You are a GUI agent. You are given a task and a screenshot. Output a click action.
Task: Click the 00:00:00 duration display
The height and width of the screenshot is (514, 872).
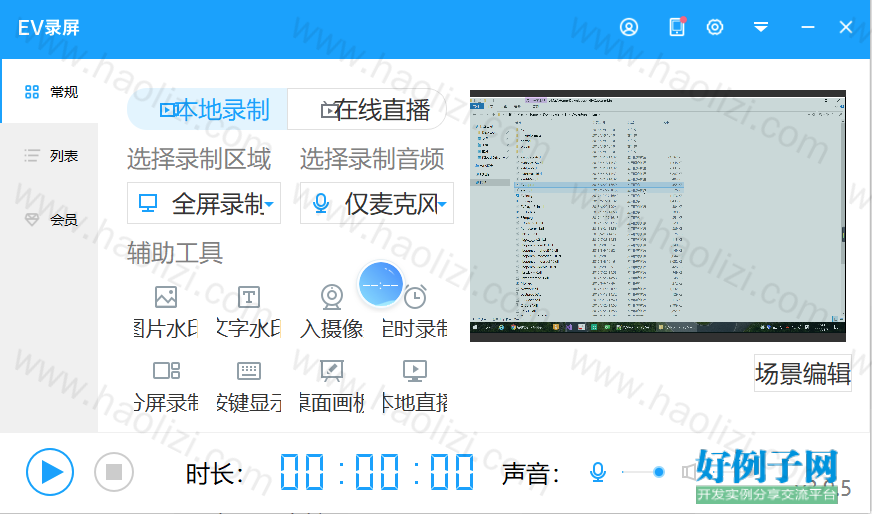click(x=377, y=472)
